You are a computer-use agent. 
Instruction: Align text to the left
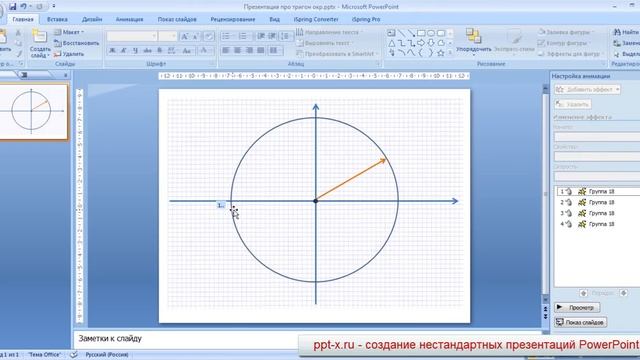point(226,50)
